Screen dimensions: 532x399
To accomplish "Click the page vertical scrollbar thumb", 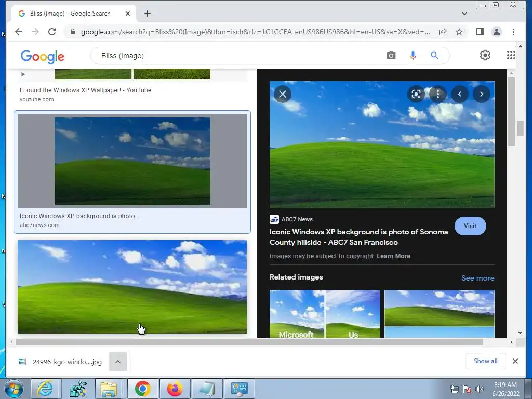I will tap(520, 128).
